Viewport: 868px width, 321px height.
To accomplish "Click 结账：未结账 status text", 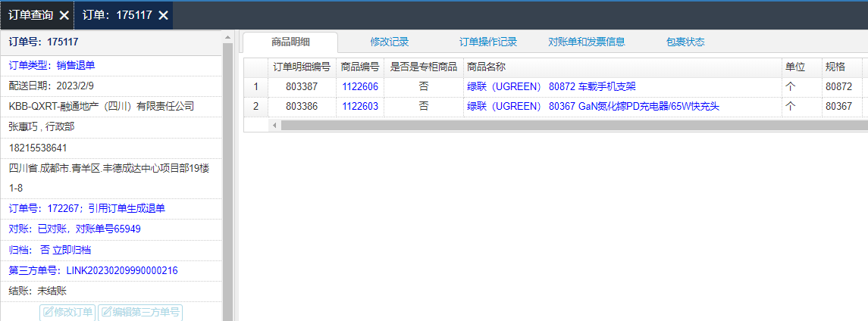I will point(38,291).
